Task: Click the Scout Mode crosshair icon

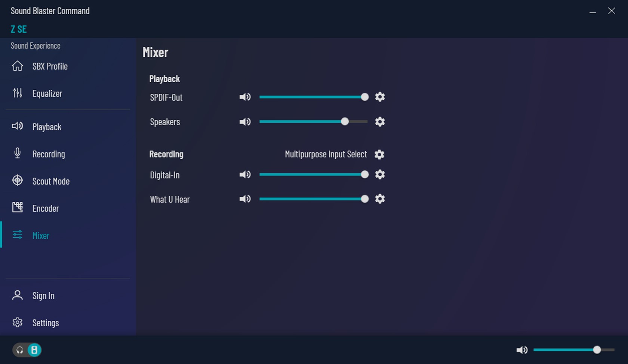Action: [x=17, y=181]
